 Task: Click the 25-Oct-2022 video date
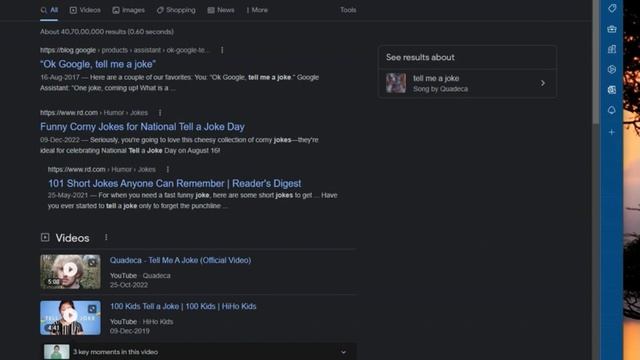[x=129, y=285]
